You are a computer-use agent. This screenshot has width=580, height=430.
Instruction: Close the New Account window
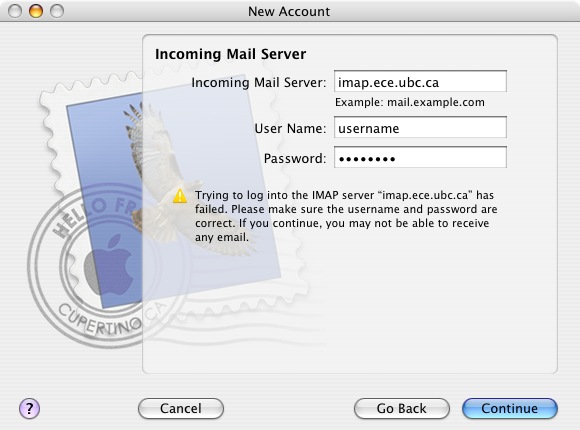tap(15, 11)
